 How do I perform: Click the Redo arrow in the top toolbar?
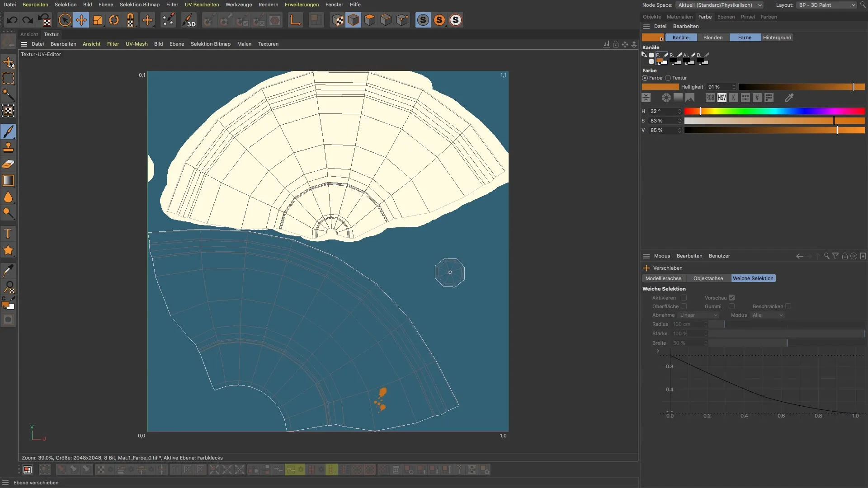click(x=28, y=20)
